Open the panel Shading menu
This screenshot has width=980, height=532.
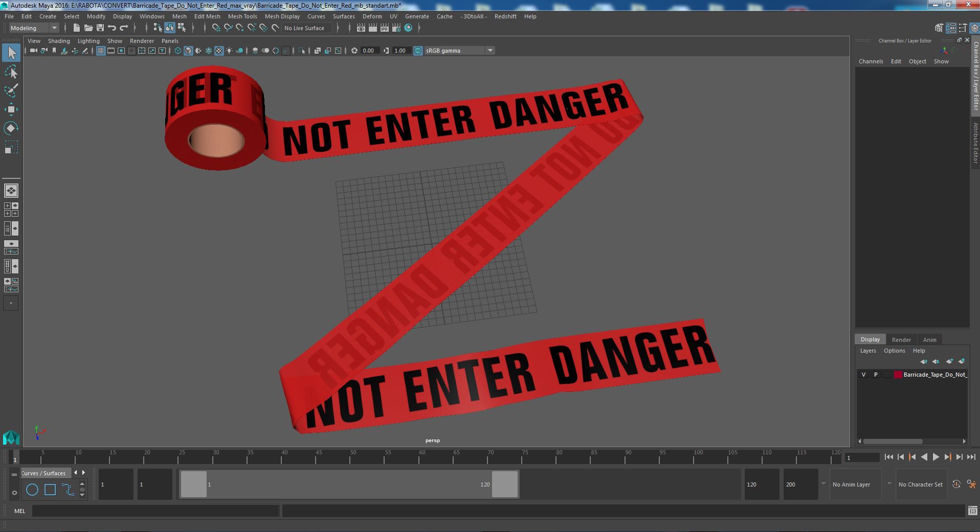[59, 41]
